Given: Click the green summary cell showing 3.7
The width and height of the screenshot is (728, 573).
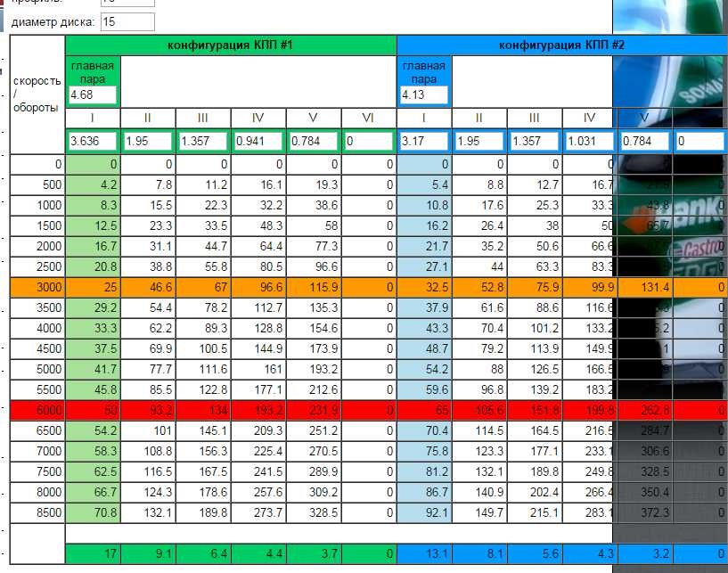Looking at the screenshot, I should click(314, 554).
